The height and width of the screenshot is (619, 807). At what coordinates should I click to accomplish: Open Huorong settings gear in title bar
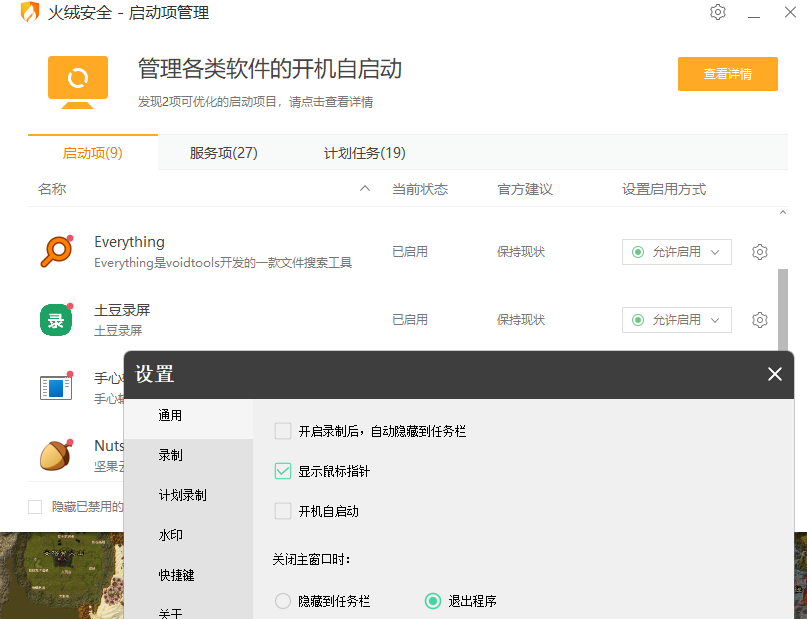(x=717, y=13)
